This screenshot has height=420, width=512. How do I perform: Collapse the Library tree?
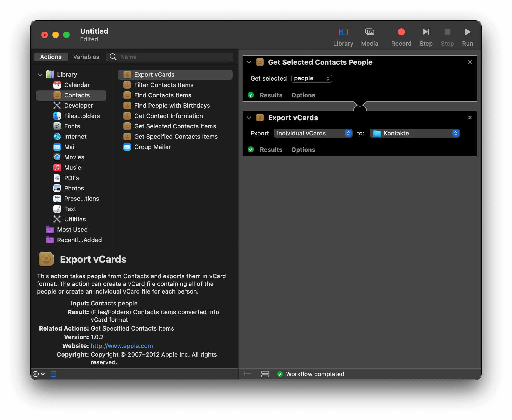40,75
